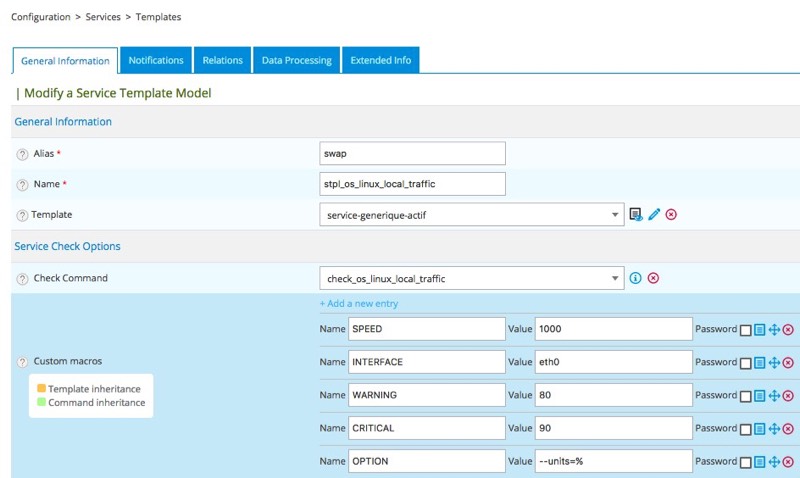Click the Add a new entry link
The image size is (800, 478).
[x=358, y=303]
